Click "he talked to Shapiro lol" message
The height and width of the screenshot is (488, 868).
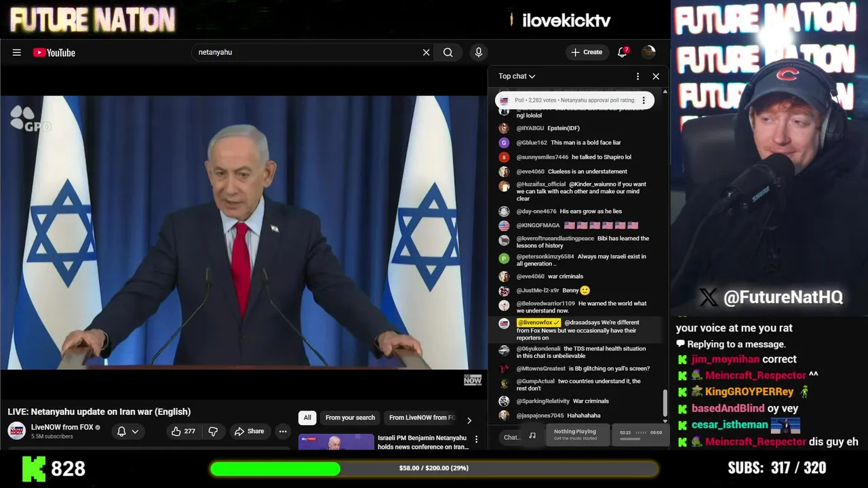(601, 157)
